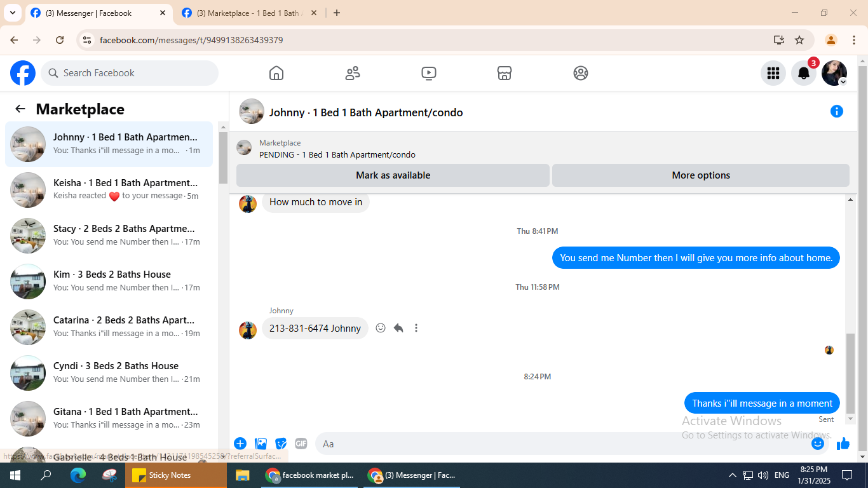View site information icon in address bar
Viewport: 868px width, 488px height.
pyautogui.click(x=88, y=40)
